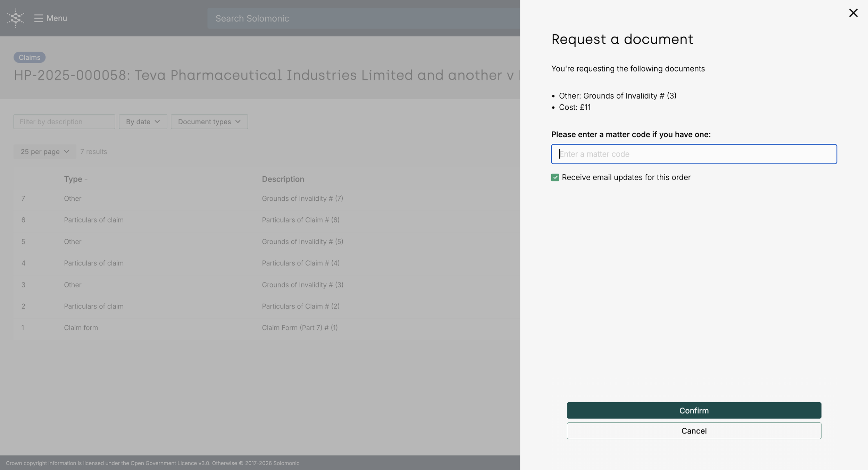This screenshot has width=868, height=470.
Task: Click the Search Solomonic search bar
Action: [x=363, y=18]
